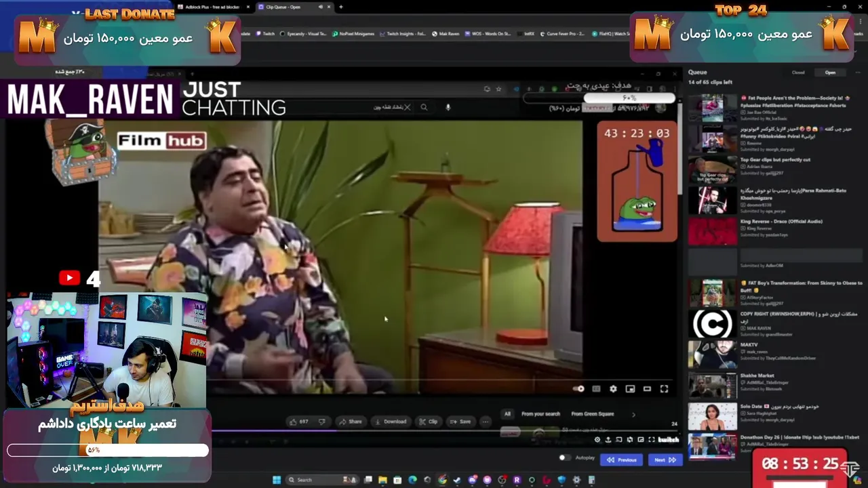
Task: Open Calculator from the taskbar
Action: (x=591, y=480)
